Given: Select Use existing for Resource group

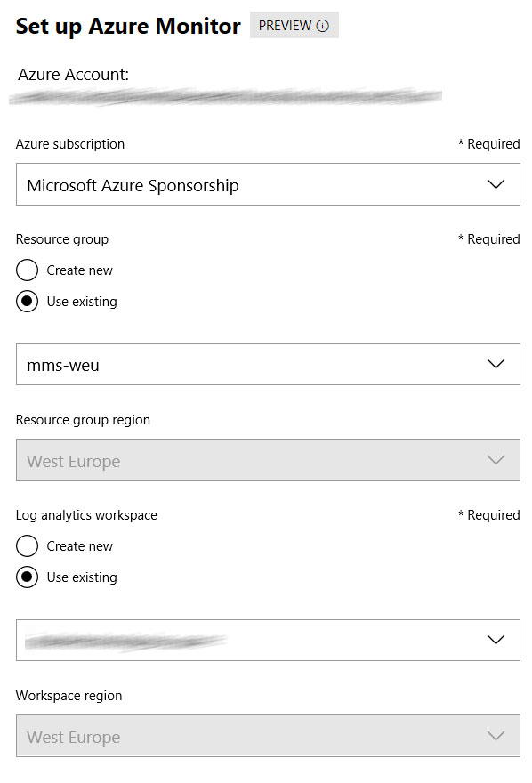Looking at the screenshot, I should tap(27, 301).
